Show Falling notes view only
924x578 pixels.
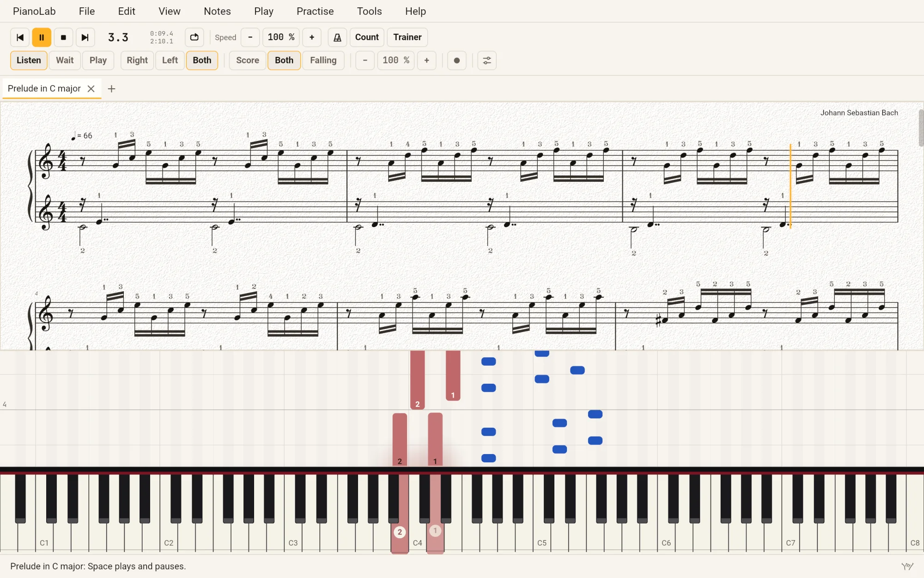point(323,61)
